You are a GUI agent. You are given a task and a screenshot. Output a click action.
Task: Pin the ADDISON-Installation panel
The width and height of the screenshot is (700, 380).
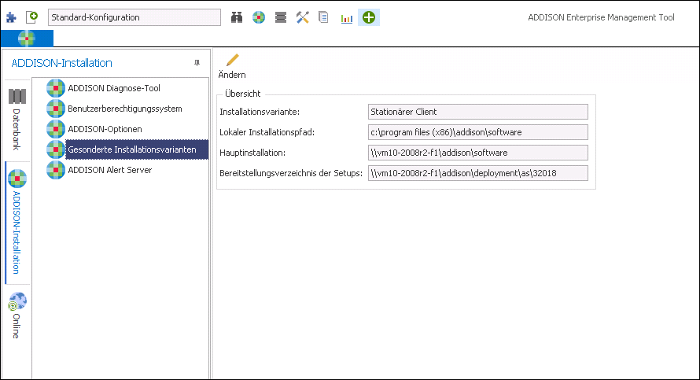197,63
